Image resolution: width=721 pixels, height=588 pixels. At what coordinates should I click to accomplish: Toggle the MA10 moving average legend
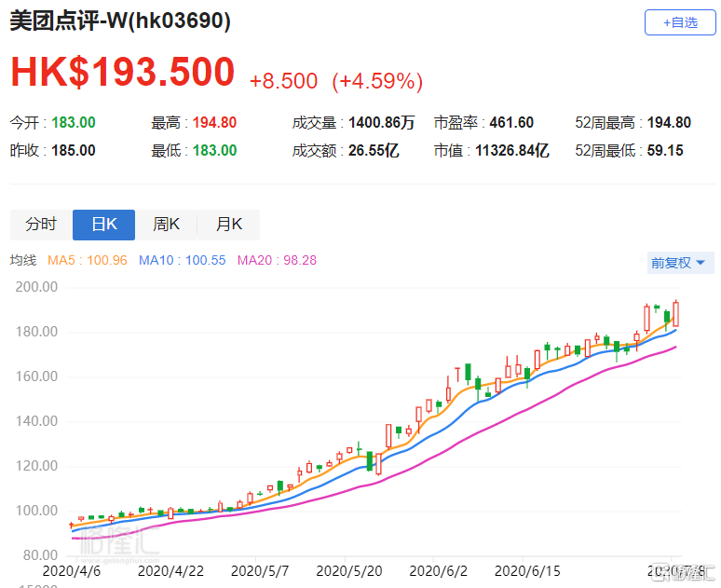click(183, 261)
